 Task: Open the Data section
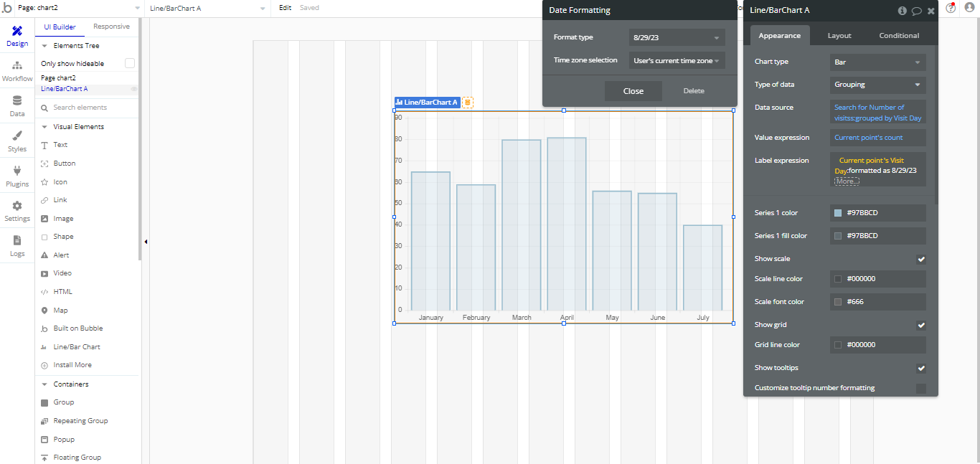[17, 105]
